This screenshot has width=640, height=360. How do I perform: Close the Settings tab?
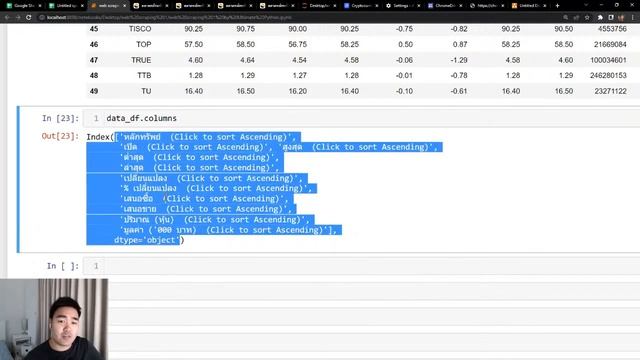tap(419, 6)
